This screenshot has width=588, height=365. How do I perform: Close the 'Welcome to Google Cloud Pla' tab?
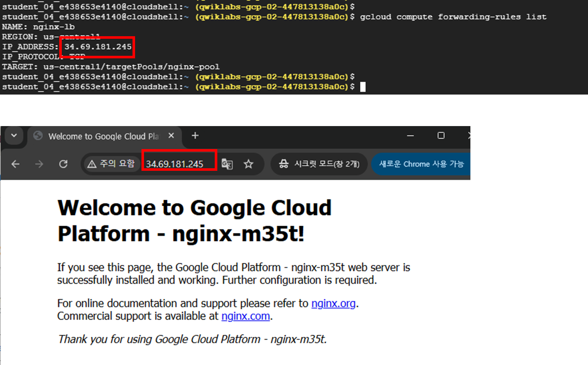(171, 136)
